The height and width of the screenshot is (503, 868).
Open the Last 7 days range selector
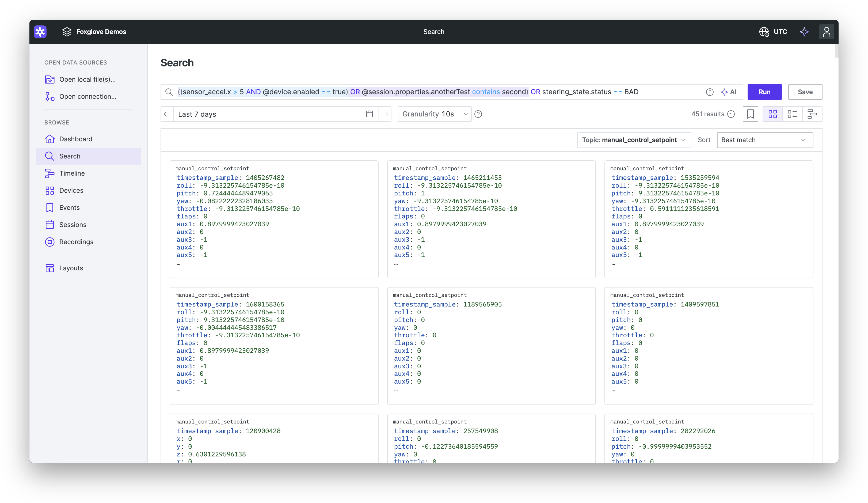pos(276,114)
